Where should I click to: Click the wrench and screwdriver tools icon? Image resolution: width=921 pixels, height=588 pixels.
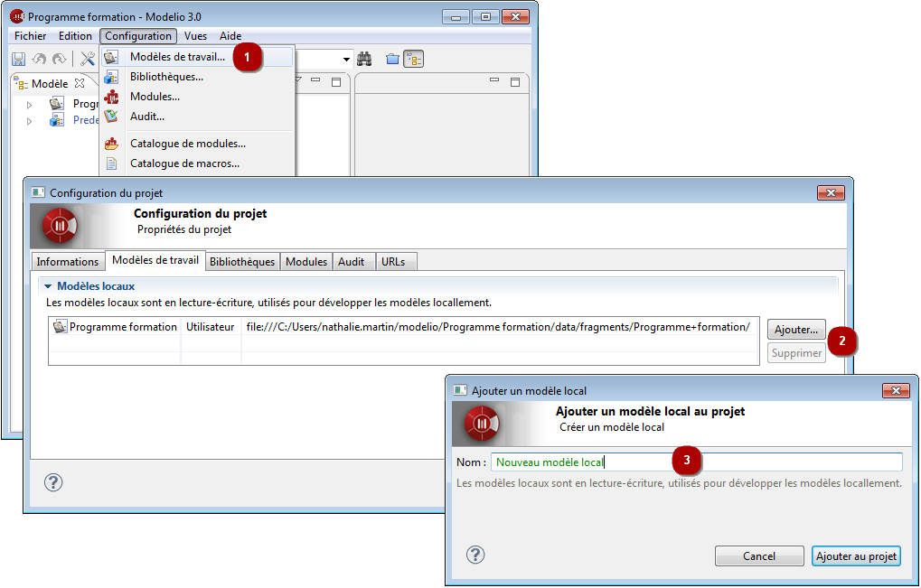point(88,59)
